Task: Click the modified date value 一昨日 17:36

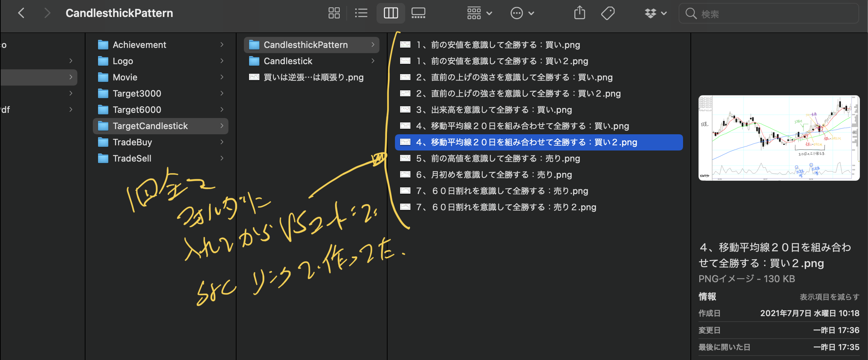Action: pos(836,330)
